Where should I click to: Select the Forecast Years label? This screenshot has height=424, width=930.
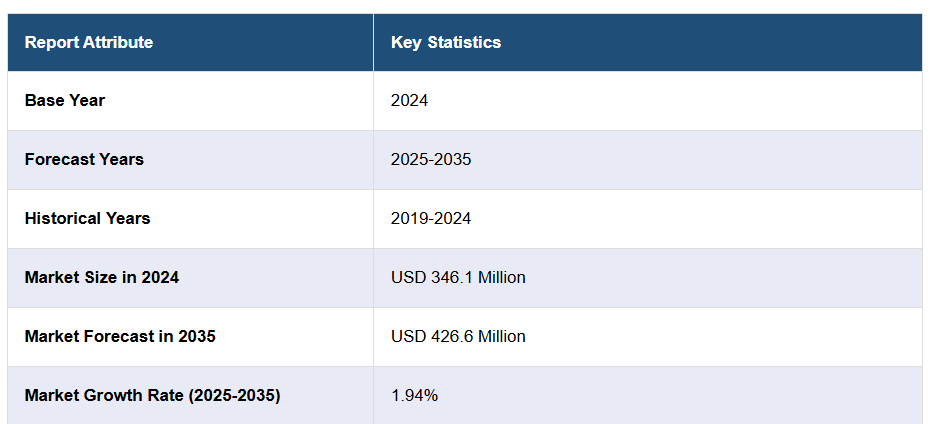point(84,159)
